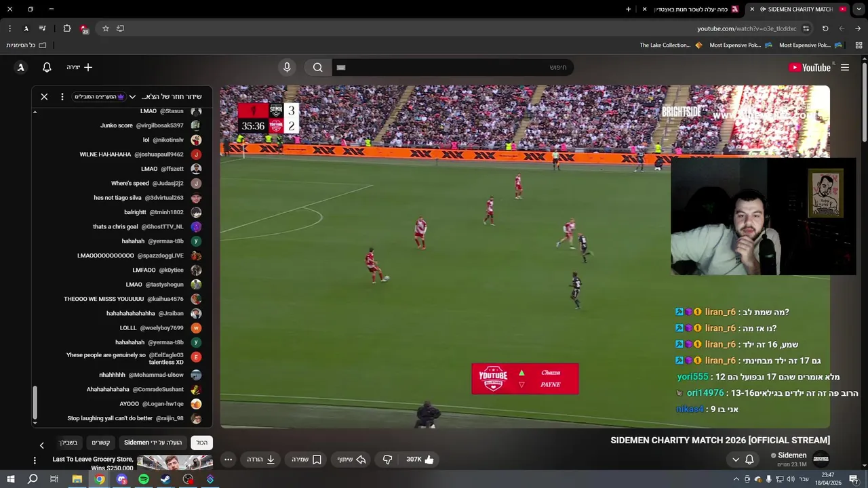Click the red extension with the 23 badge
The width and height of the screenshot is (868, 488).
[84, 28]
